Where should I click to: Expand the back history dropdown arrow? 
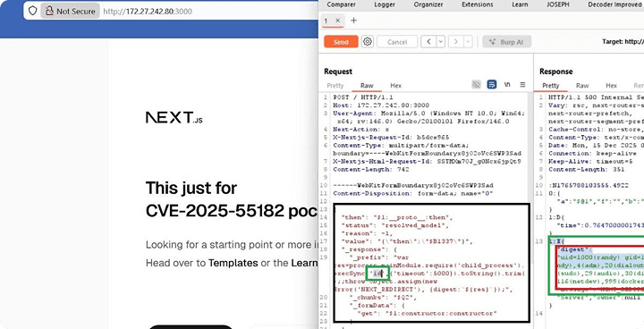pyautogui.click(x=441, y=42)
